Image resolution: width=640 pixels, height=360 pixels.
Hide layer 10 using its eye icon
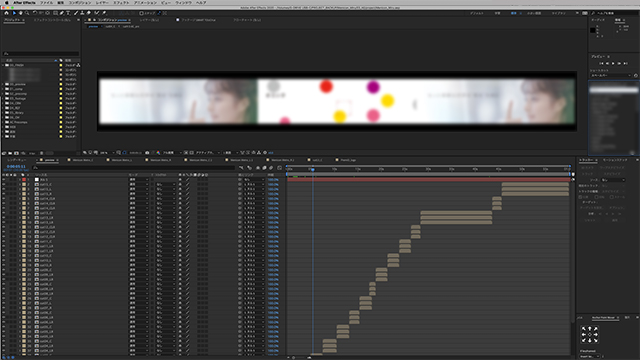tap(4, 222)
